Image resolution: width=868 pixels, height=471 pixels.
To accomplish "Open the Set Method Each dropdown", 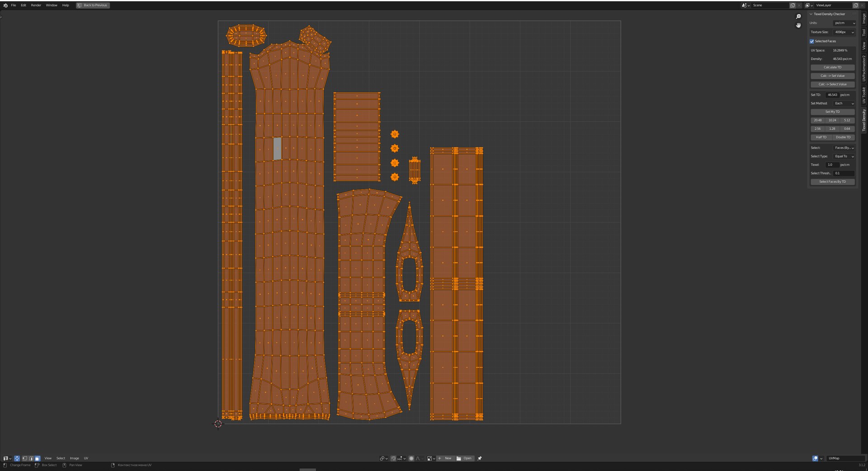I will [844, 104].
